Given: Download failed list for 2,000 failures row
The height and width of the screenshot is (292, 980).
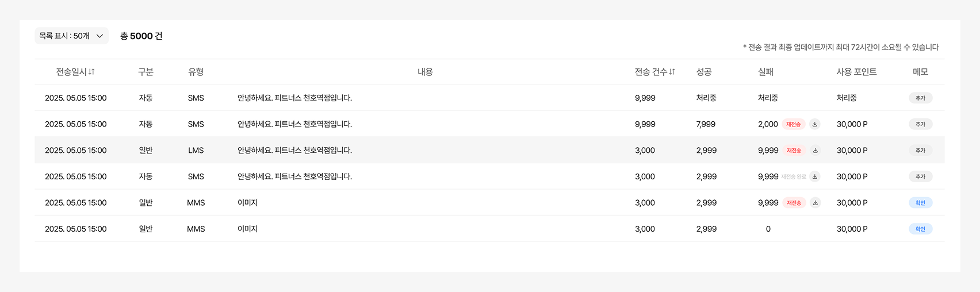Looking at the screenshot, I should [x=815, y=124].
